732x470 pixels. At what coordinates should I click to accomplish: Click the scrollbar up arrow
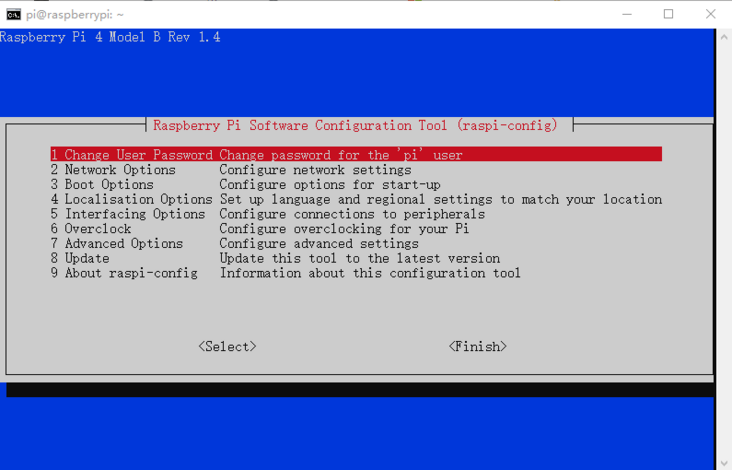pos(724,37)
